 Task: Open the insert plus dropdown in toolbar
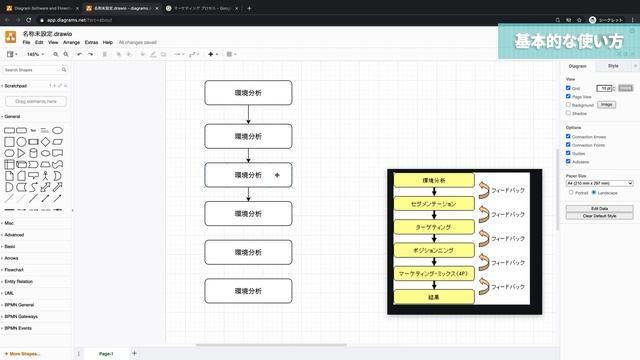click(x=213, y=54)
